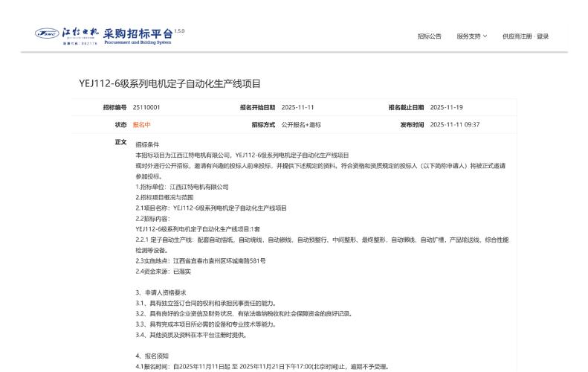Click requirement 3.1 about 独立签订合同
The image size is (588, 372).
(x=207, y=303)
